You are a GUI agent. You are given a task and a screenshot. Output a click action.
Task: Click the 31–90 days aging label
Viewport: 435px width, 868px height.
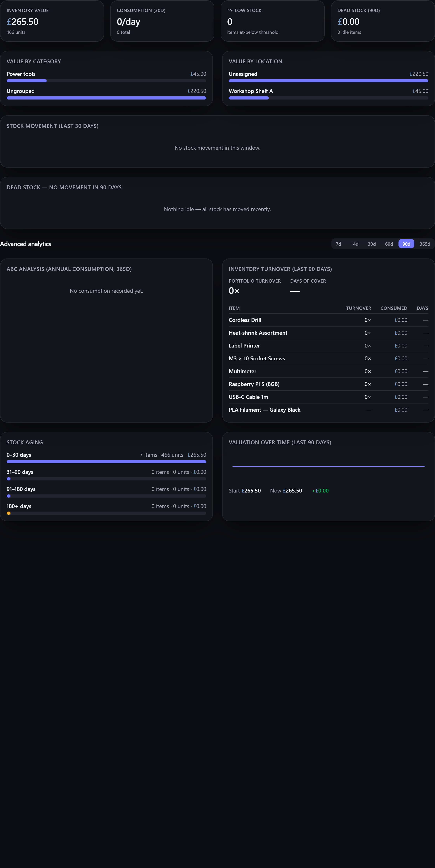point(20,472)
